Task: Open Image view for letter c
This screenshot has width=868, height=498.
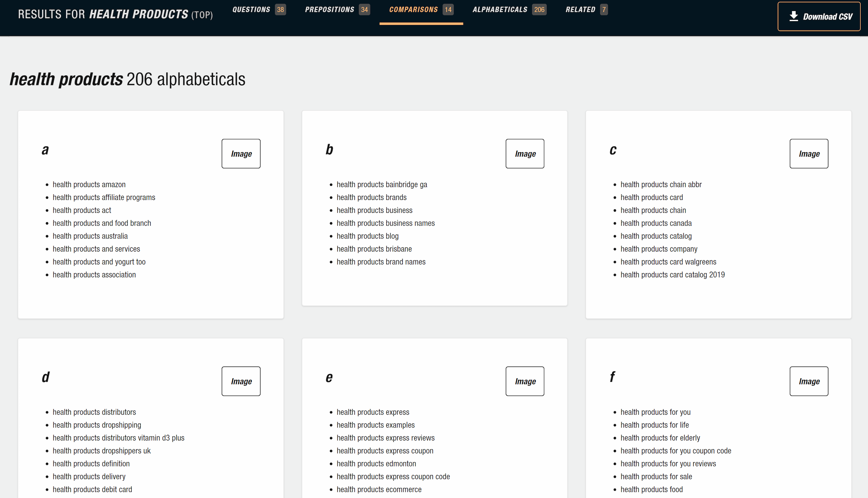Action: pos(809,154)
